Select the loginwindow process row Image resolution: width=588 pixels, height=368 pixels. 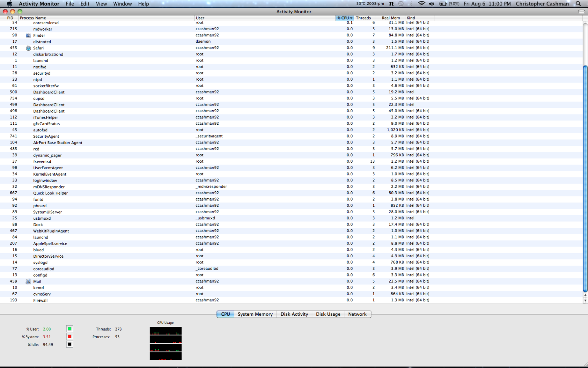pyautogui.click(x=291, y=180)
